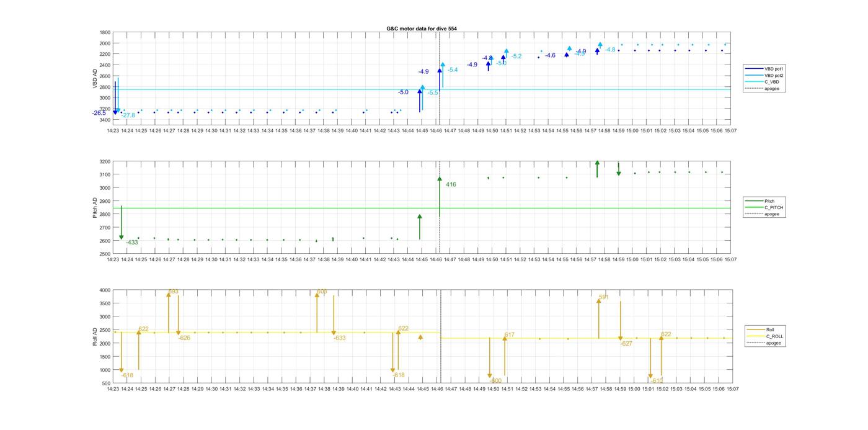Click the apogee dashed line in the Pitch plot
This screenshot has width=868, height=430.
point(440,208)
